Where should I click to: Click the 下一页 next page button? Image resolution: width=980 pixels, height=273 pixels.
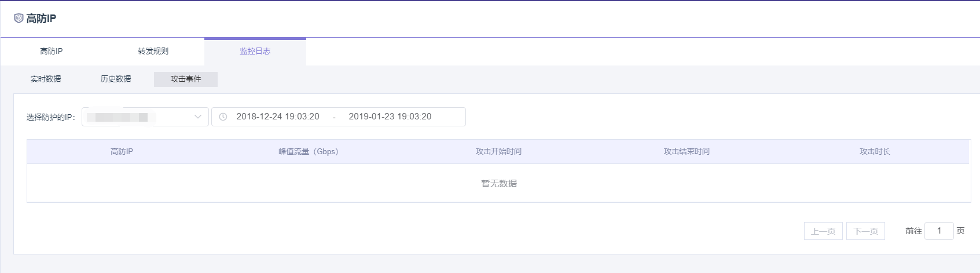[x=865, y=231]
